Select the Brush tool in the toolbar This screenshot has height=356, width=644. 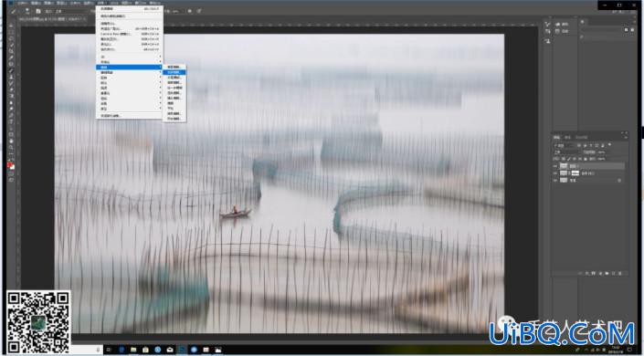pos(12,70)
